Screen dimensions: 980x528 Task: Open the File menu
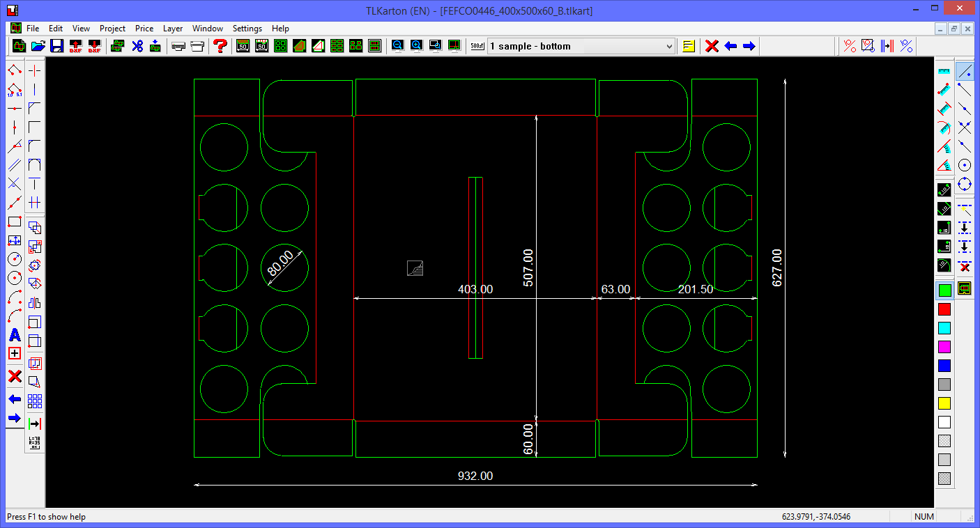pyautogui.click(x=33, y=29)
